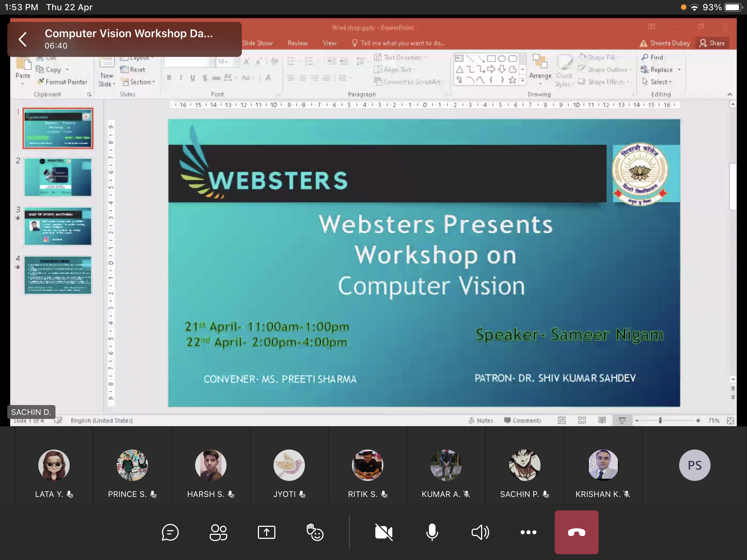
Task: Open character spacing dropdown
Action: [x=230, y=78]
